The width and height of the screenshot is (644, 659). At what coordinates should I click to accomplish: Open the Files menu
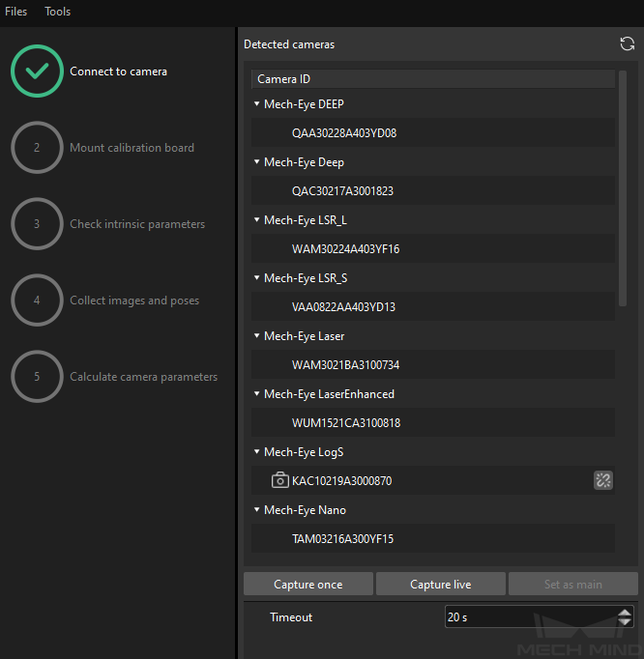coord(16,12)
